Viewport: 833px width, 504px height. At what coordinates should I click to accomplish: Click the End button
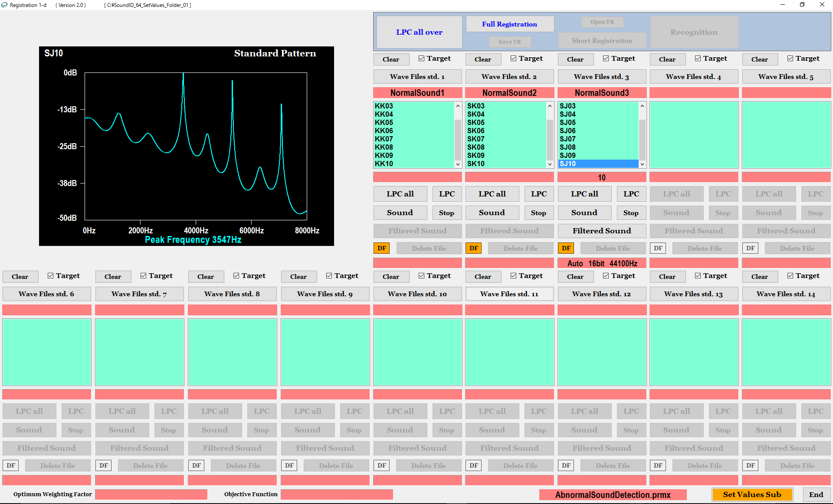click(816, 494)
